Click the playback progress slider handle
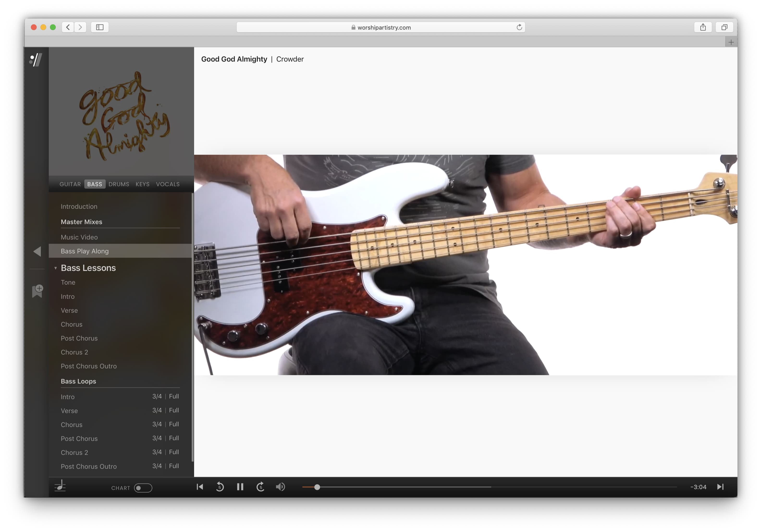The height and width of the screenshot is (532, 761). (317, 487)
